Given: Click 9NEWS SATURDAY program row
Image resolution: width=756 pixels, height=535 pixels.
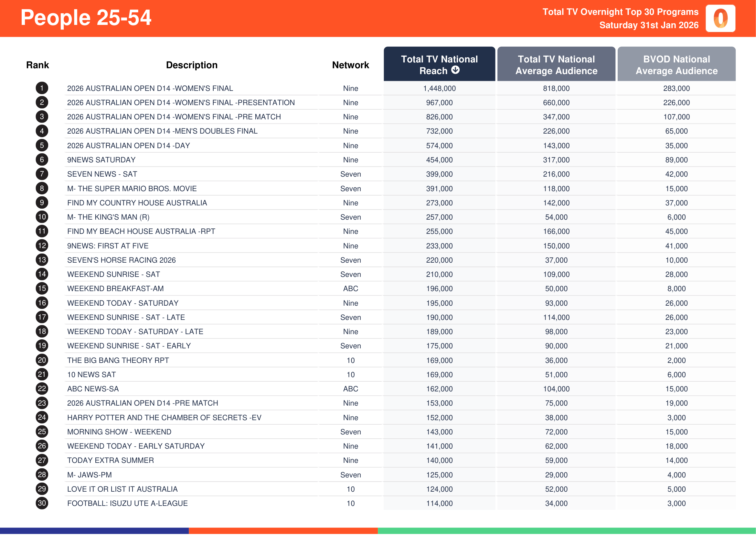Looking at the screenshot, I should [101, 160].
